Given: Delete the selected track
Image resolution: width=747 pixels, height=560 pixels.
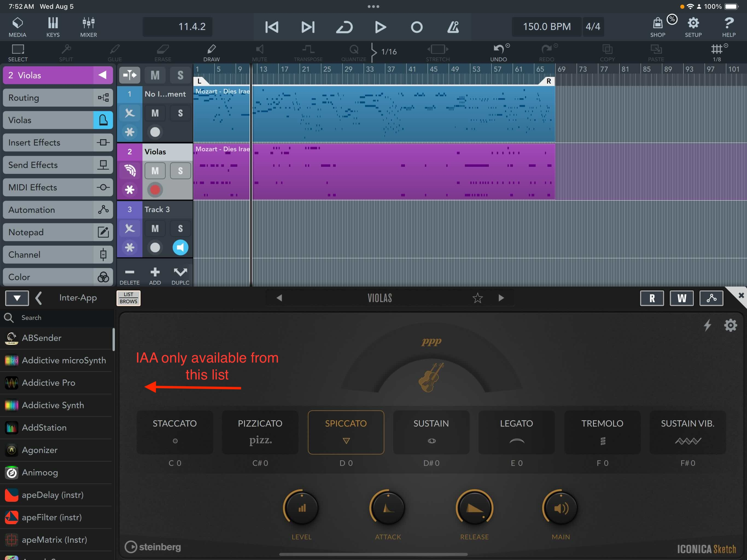Looking at the screenshot, I should 130,276.
